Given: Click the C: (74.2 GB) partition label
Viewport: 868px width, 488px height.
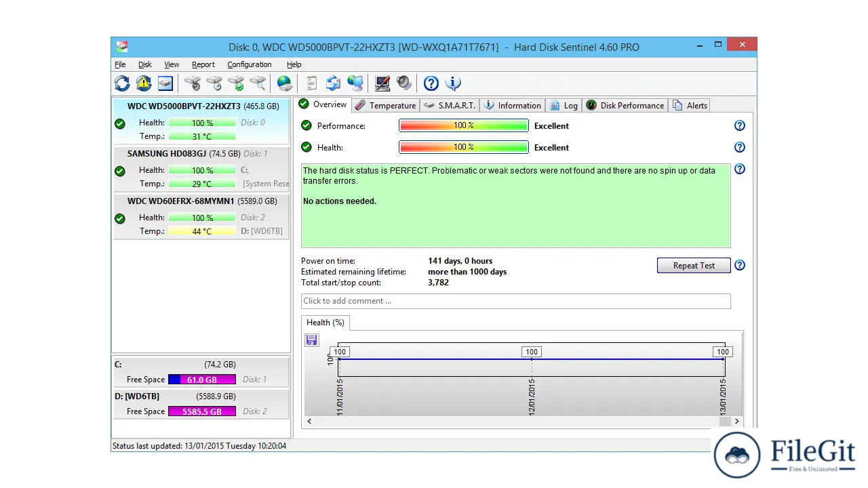Looking at the screenshot, I should [175, 365].
